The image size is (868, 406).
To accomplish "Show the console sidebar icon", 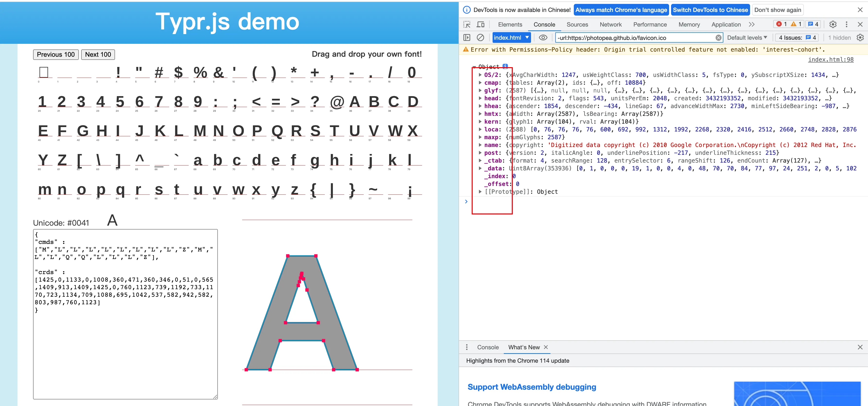I will 467,37.
